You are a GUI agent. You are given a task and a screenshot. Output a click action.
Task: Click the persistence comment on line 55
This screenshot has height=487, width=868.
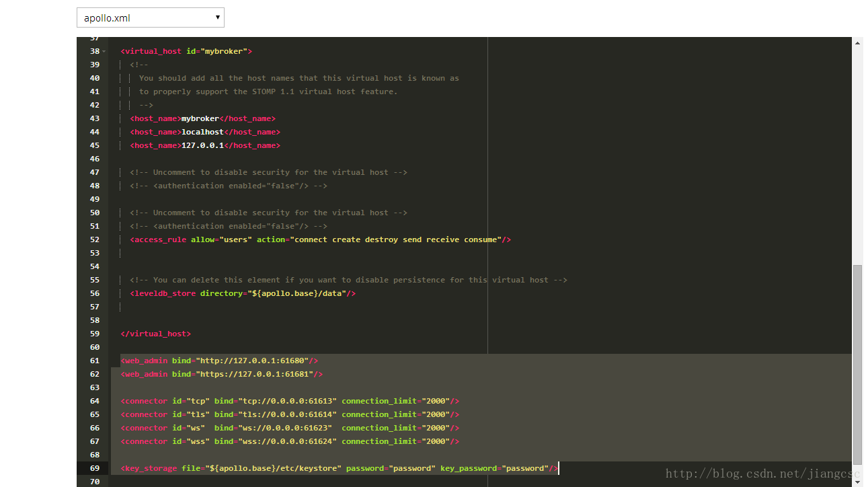(348, 280)
